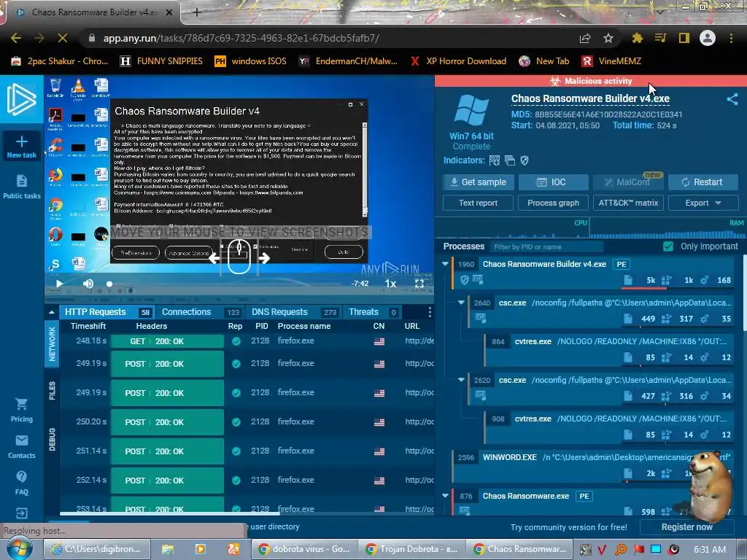Screen dimensions: 747x560
Task: Collapse process 1960 Chaos Ransomware Builder tree
Action: tap(446, 264)
